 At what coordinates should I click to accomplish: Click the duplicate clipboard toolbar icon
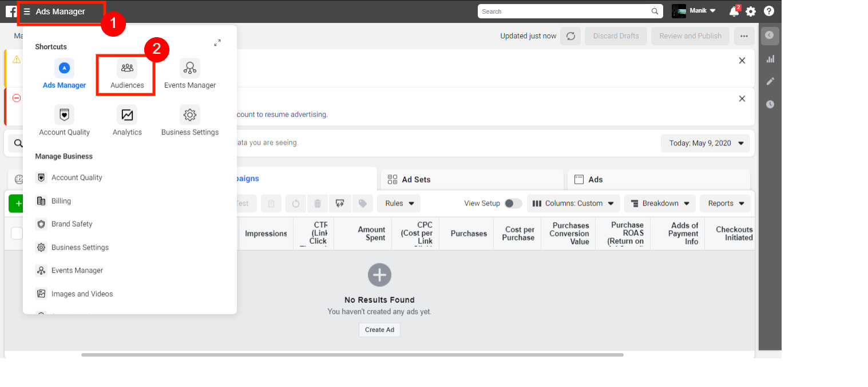coord(271,203)
